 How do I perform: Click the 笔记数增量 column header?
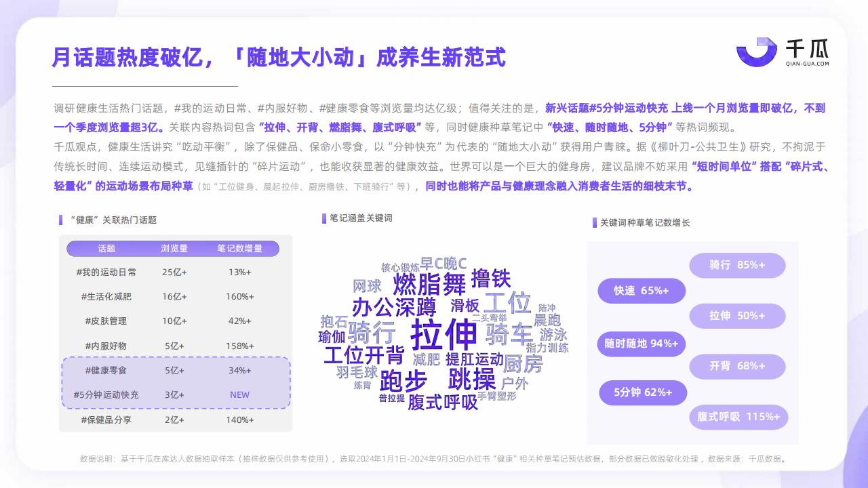click(239, 249)
